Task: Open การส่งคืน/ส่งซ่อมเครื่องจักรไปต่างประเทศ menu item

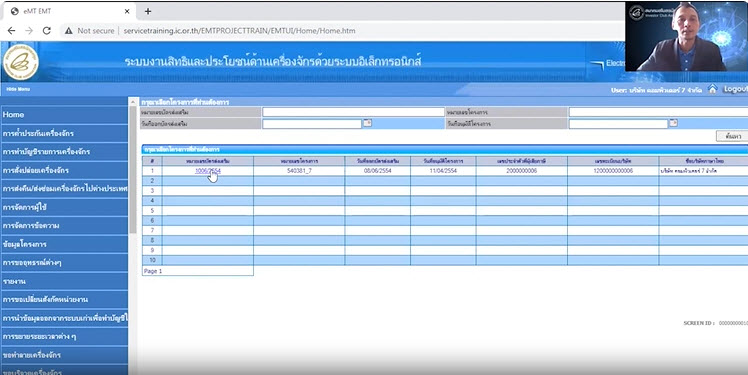Action: click(64, 188)
